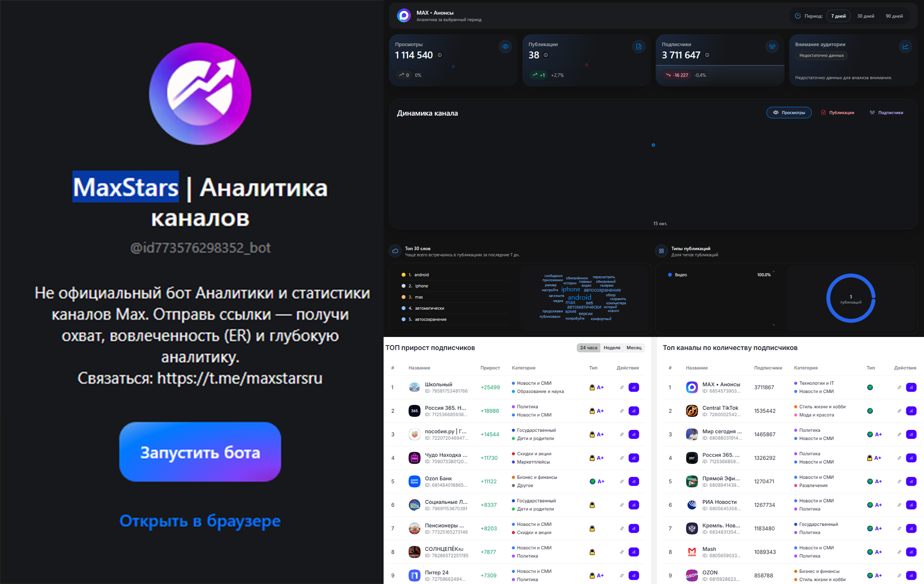924x584 pixels.
Task: Click info icon next to 1 114 540
Action: (x=440, y=55)
